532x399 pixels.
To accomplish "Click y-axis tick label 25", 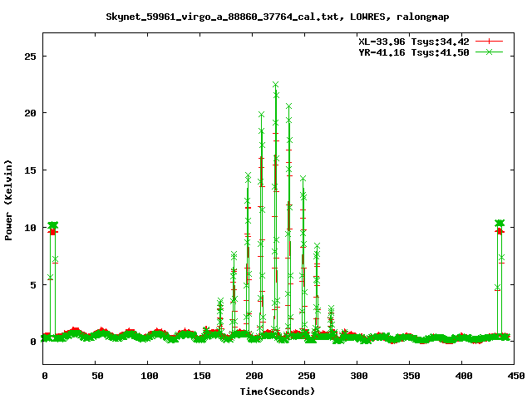I will click(30, 57).
